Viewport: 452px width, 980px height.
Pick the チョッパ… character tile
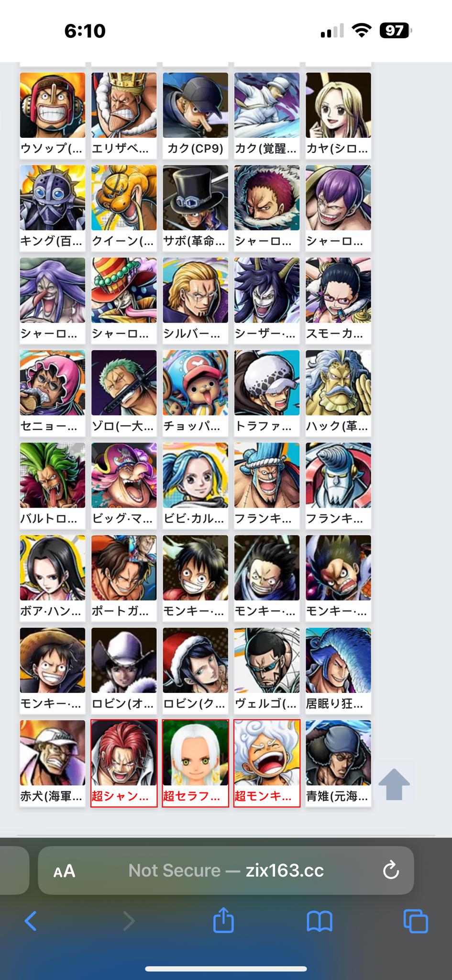click(195, 393)
